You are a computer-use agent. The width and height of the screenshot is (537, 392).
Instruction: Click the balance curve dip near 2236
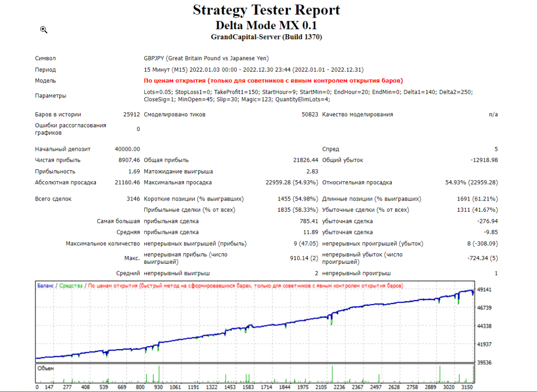332,320
